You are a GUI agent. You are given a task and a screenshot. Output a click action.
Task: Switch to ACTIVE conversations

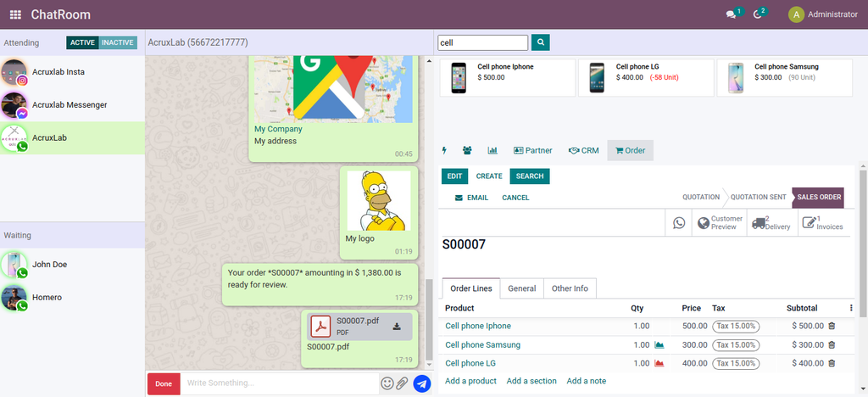[x=82, y=42]
